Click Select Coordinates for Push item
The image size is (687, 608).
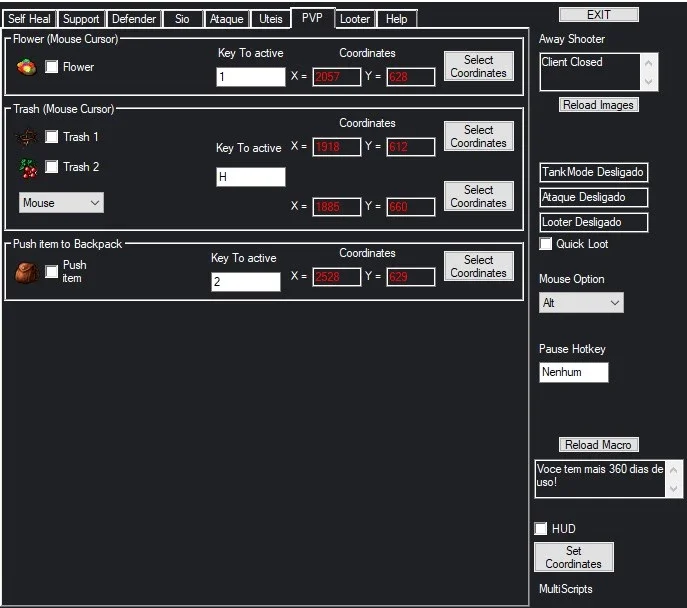(x=478, y=266)
